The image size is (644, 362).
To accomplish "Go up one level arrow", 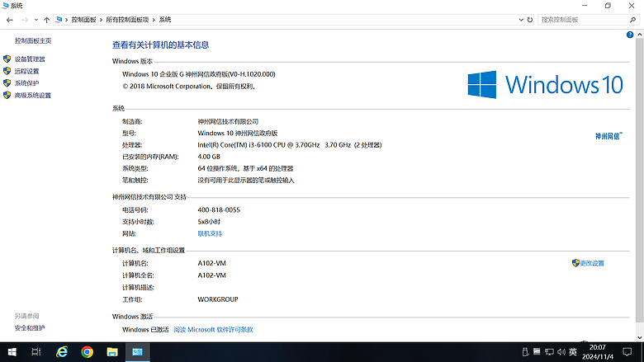I will pyautogui.click(x=46, y=20).
